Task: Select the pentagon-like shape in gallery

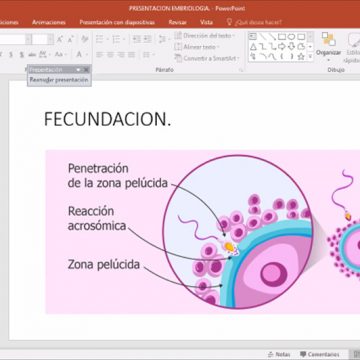Action: tap(301, 46)
